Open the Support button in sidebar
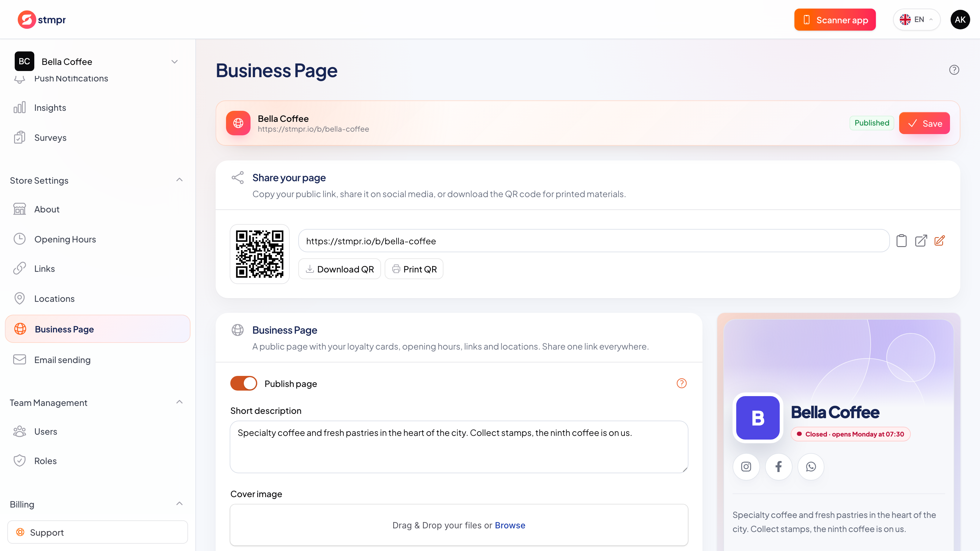This screenshot has width=980, height=551. pyautogui.click(x=98, y=532)
